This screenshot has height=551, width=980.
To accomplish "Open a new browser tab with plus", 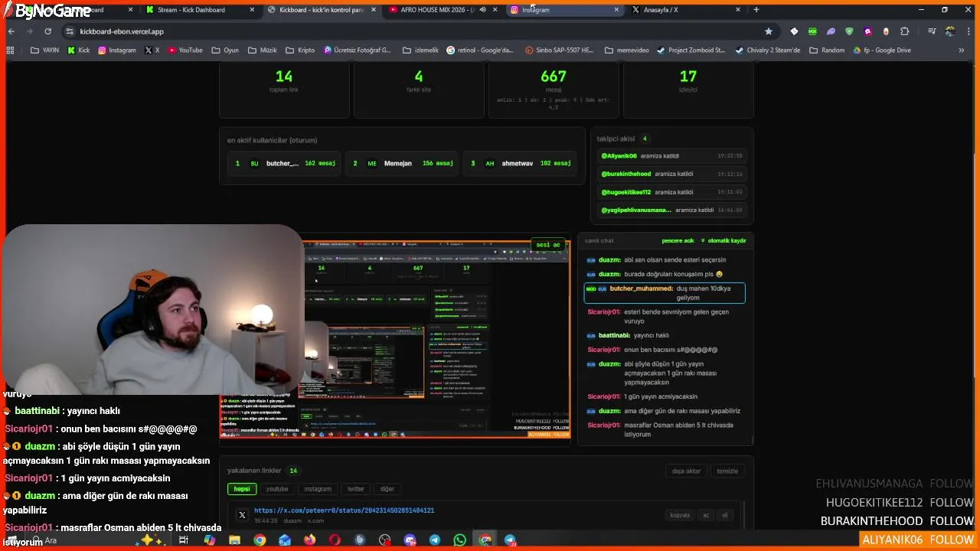I will (756, 10).
